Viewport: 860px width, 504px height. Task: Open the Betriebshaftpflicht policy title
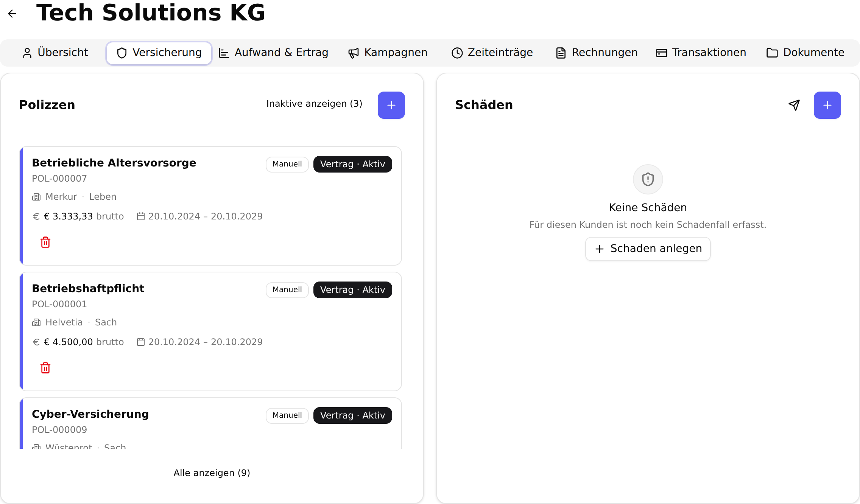click(88, 288)
